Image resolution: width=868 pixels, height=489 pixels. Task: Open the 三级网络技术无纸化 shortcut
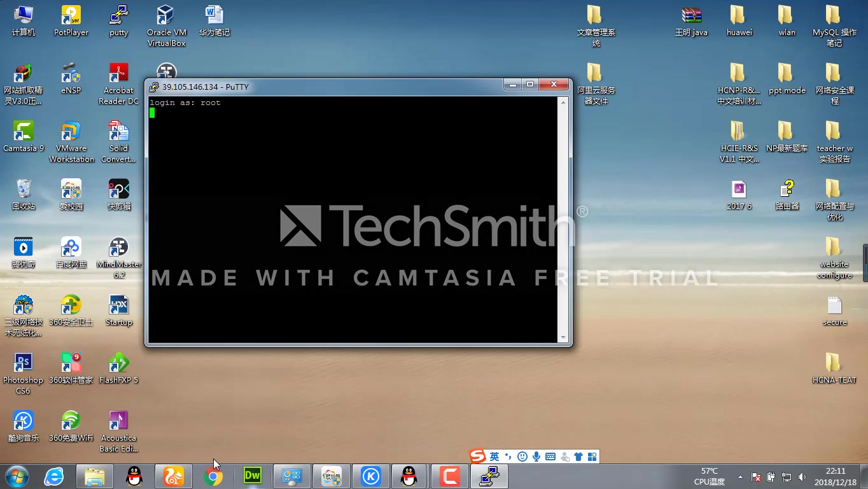coord(24,315)
